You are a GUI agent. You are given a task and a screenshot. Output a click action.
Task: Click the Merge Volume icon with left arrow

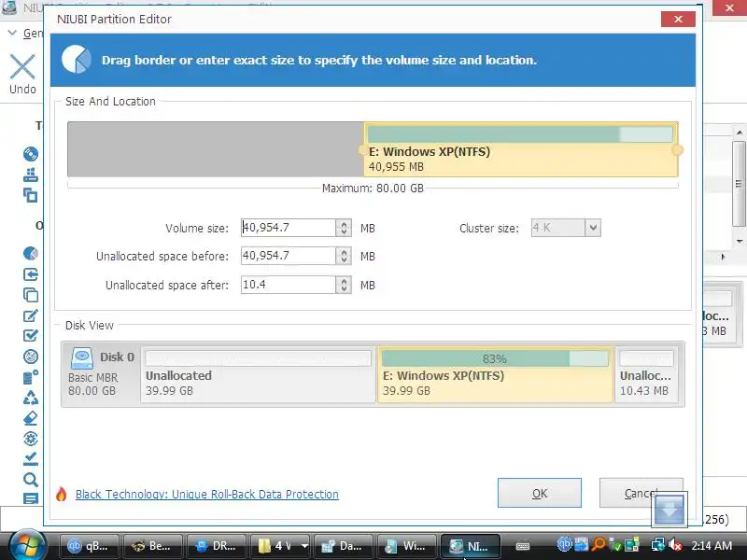click(31, 274)
